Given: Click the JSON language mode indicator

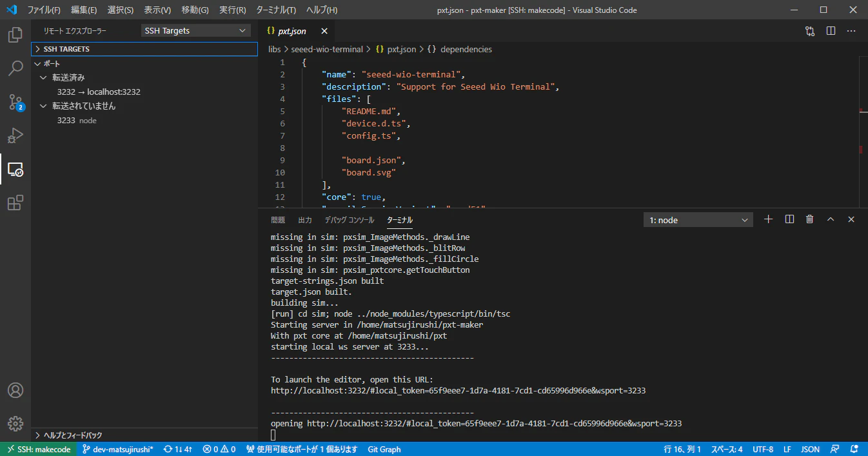Looking at the screenshot, I should 811,449.
